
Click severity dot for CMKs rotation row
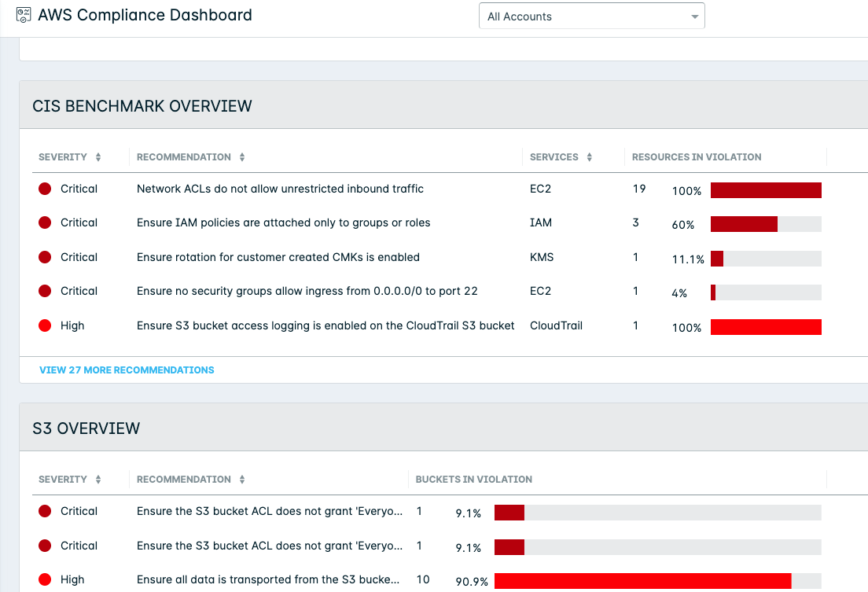[x=45, y=257]
